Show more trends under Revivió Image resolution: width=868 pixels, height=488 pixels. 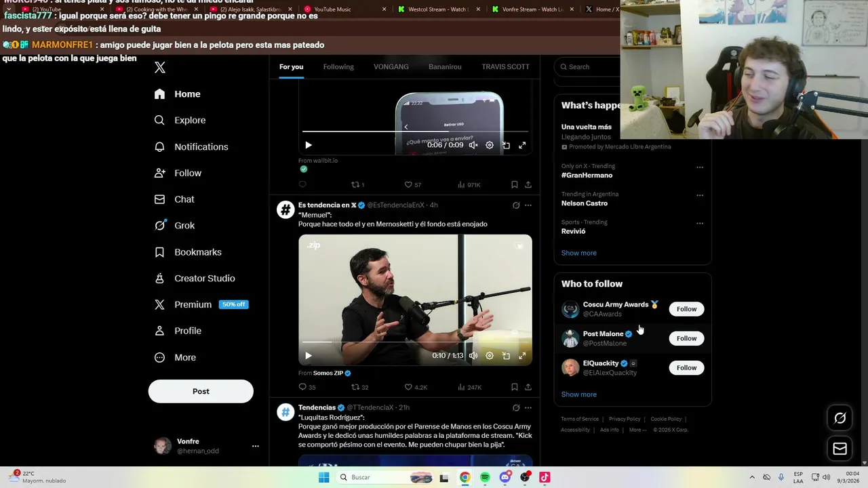pyautogui.click(x=578, y=253)
